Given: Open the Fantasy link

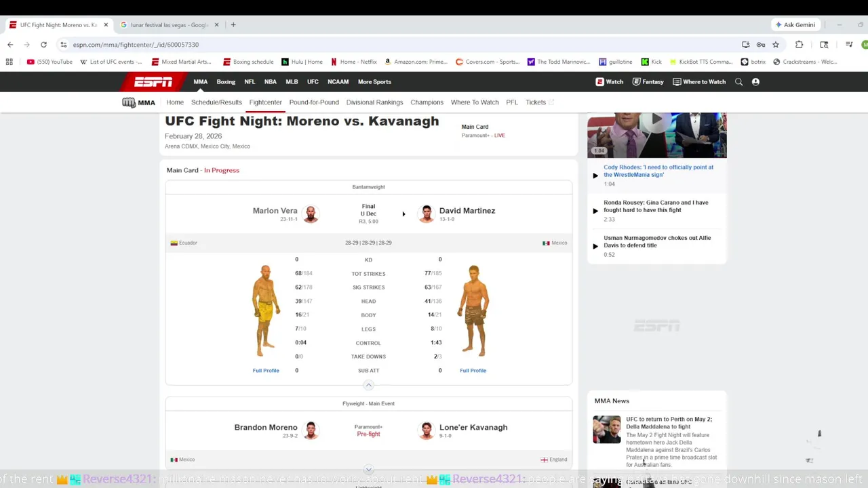Looking at the screenshot, I should [x=648, y=82].
